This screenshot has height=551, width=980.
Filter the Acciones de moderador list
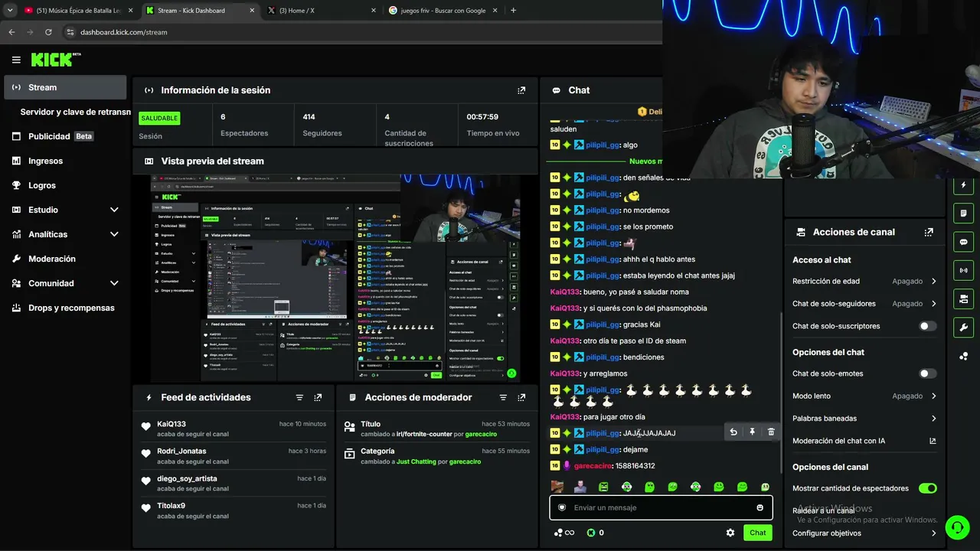pyautogui.click(x=503, y=398)
